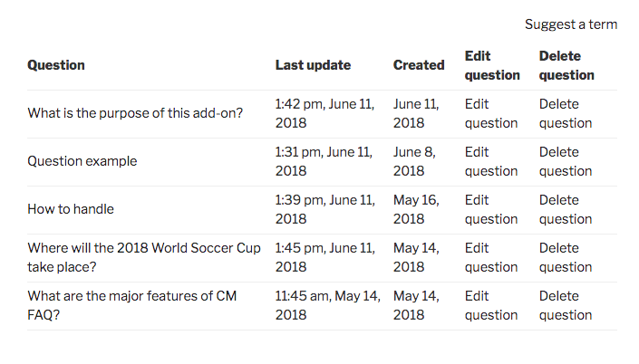
Task: Edit the CM FAQ major features question
Action: click(x=490, y=305)
